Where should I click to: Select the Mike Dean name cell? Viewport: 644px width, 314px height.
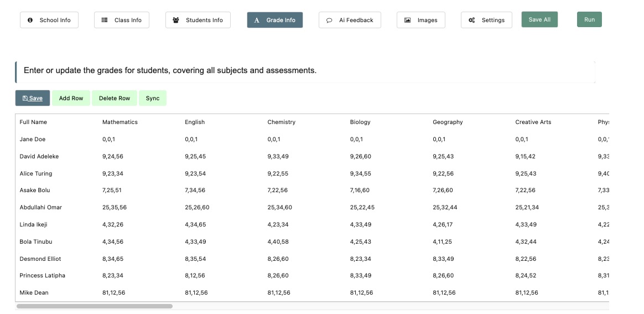(x=34, y=293)
